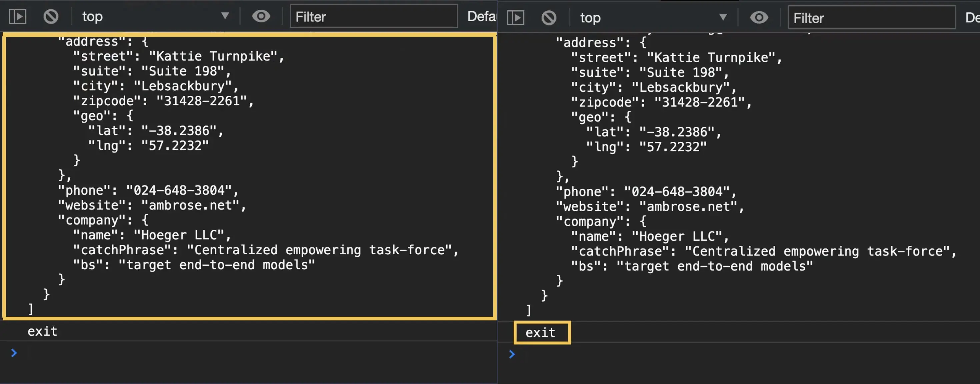Focus the Filter field in left console

pyautogui.click(x=374, y=16)
